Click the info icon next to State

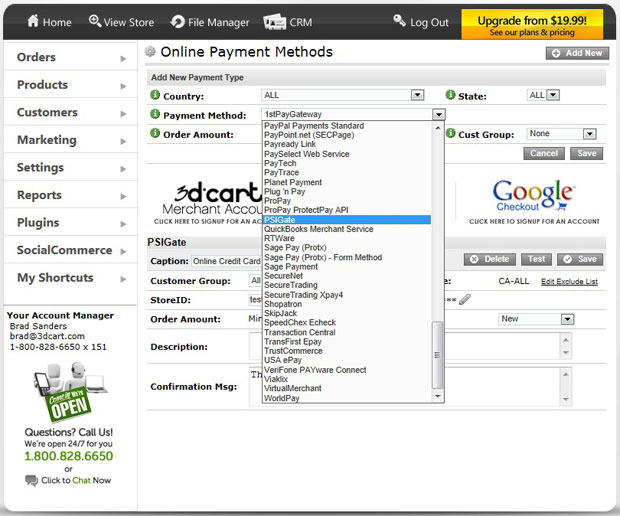click(x=450, y=95)
